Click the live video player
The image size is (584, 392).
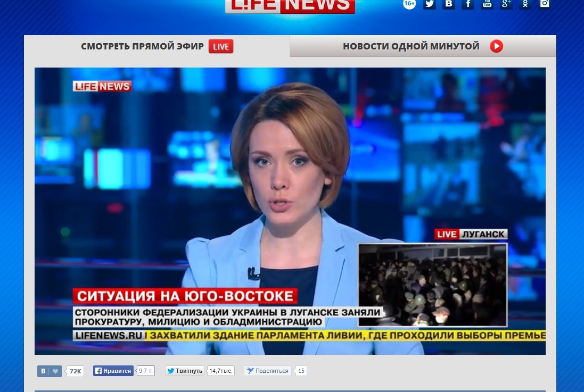pos(290,211)
